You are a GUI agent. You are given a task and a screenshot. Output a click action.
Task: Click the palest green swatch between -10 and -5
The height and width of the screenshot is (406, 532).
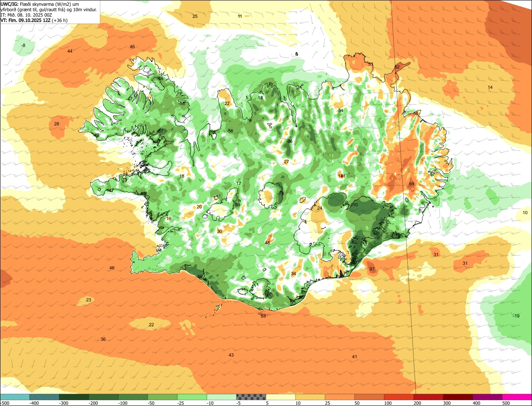coord(222,397)
